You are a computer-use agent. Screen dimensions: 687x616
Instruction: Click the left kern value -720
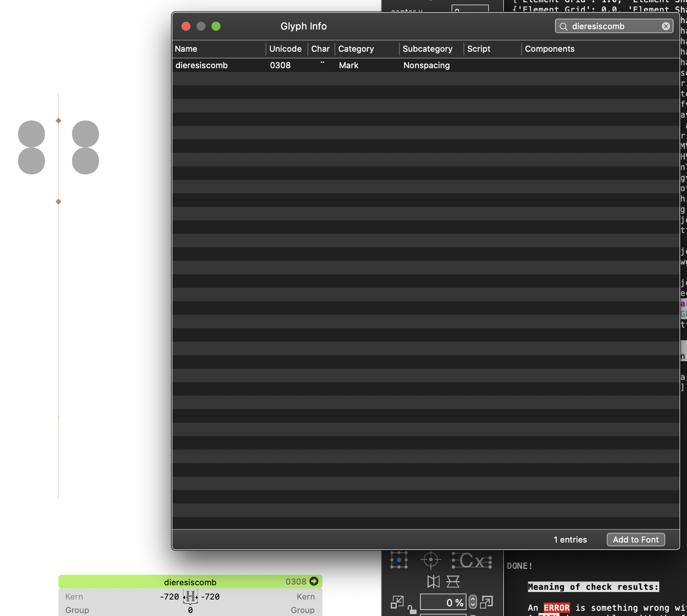pos(169,597)
